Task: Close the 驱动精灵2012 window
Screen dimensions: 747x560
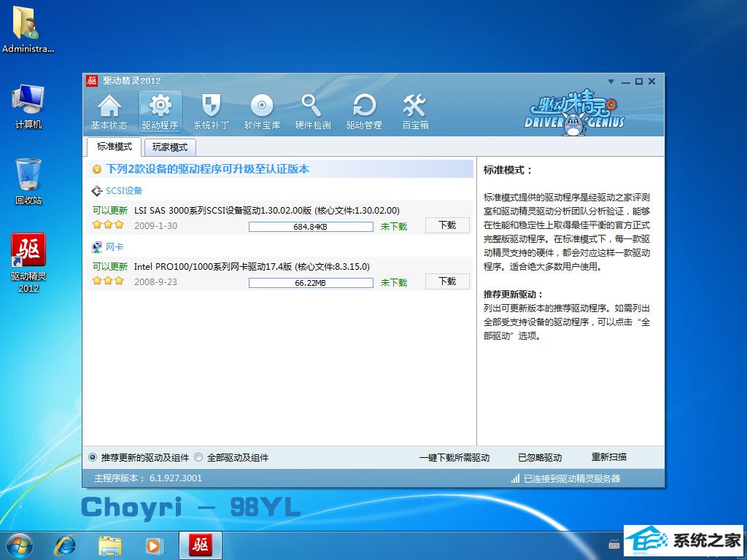Action: [x=651, y=82]
